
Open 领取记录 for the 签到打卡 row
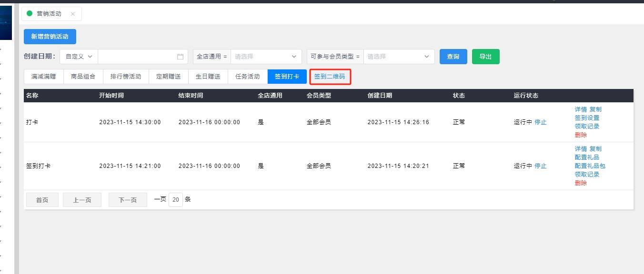coord(587,175)
